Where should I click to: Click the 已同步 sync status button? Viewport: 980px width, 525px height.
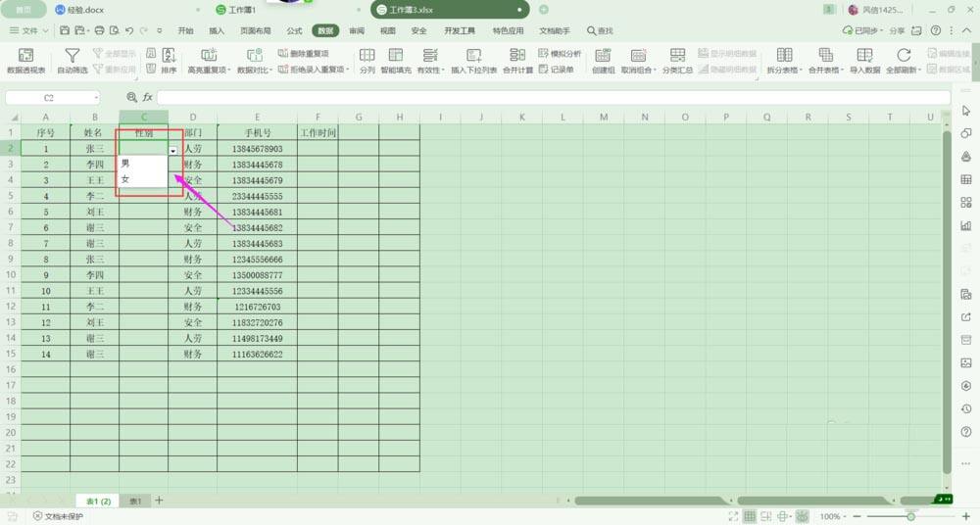click(x=863, y=30)
